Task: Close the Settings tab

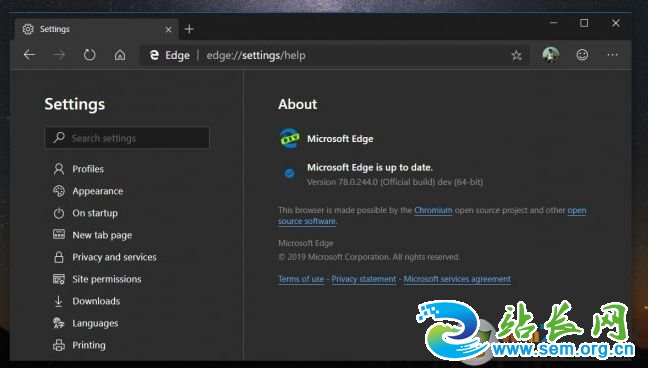Action: (168, 29)
